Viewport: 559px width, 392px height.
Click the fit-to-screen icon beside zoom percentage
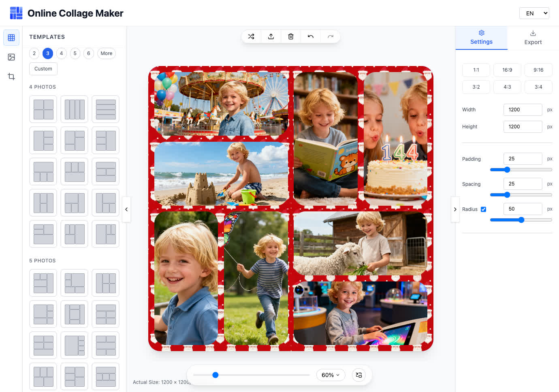pos(359,375)
